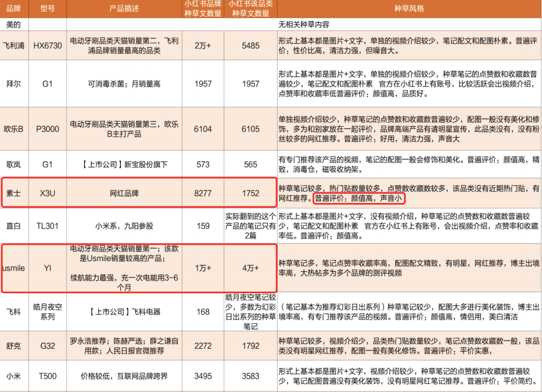The image size is (542, 392).
Task: Select the 4万+ count cell
Action: tap(250, 268)
